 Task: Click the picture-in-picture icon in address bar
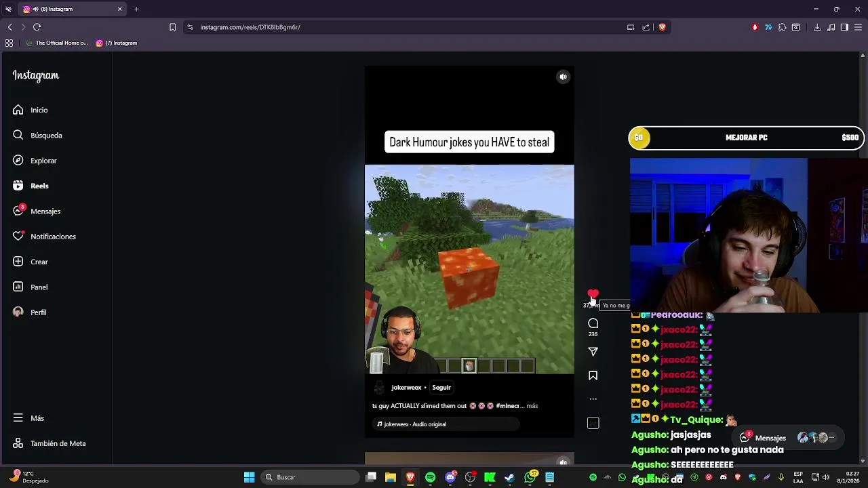pyautogui.click(x=631, y=27)
